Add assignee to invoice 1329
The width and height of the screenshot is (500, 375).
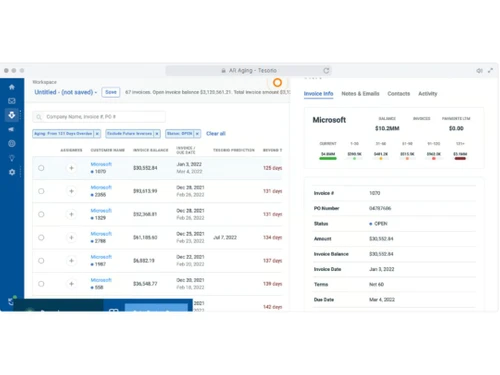[x=71, y=214]
